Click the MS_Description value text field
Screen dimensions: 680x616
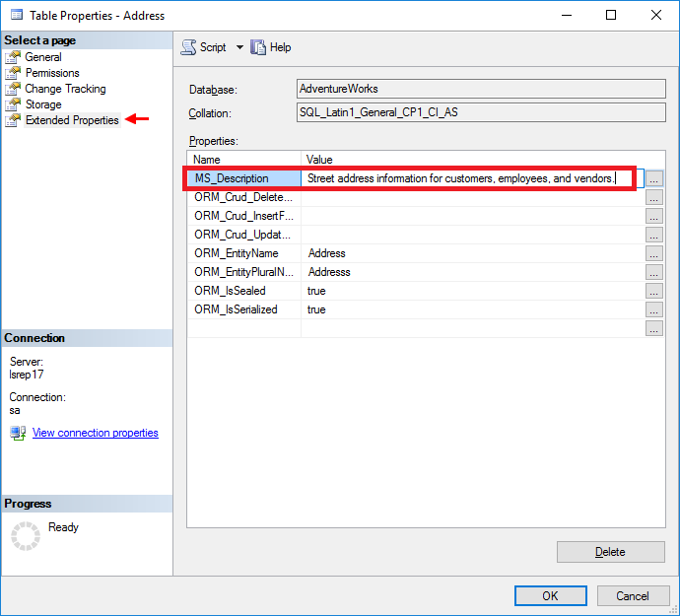point(463,178)
